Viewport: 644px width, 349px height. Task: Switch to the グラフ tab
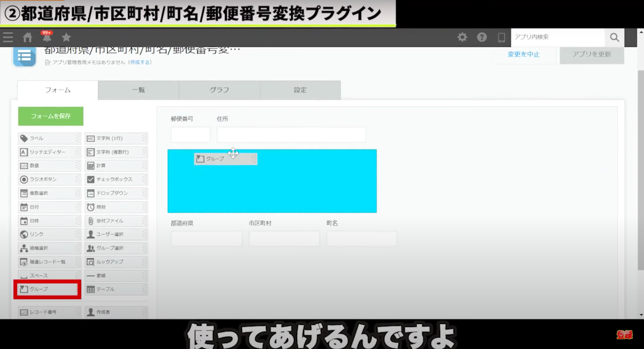(x=219, y=90)
